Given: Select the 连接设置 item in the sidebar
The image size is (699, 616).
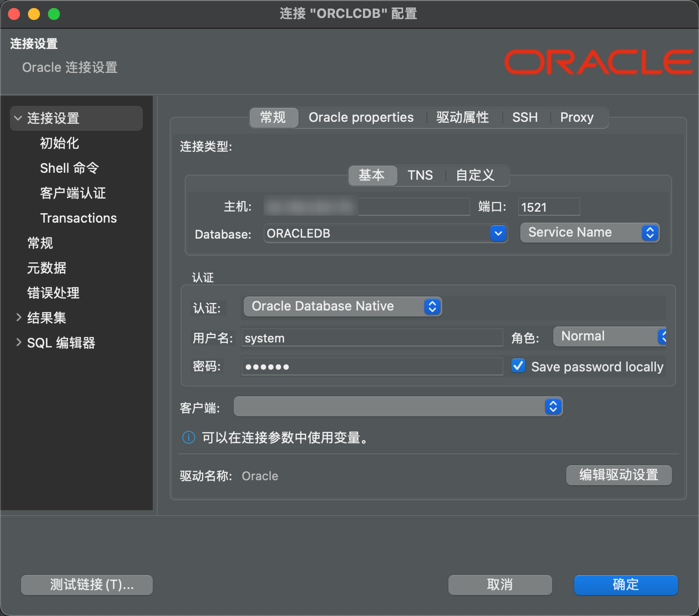Looking at the screenshot, I should 76,118.
